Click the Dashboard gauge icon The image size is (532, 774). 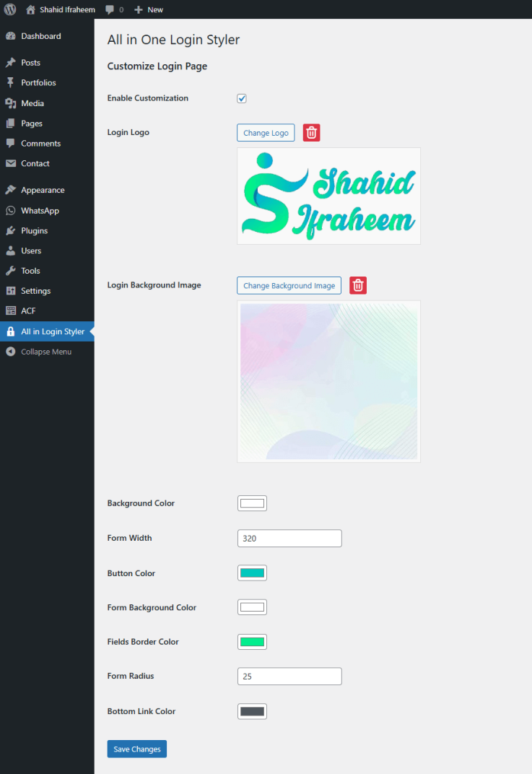click(x=11, y=36)
